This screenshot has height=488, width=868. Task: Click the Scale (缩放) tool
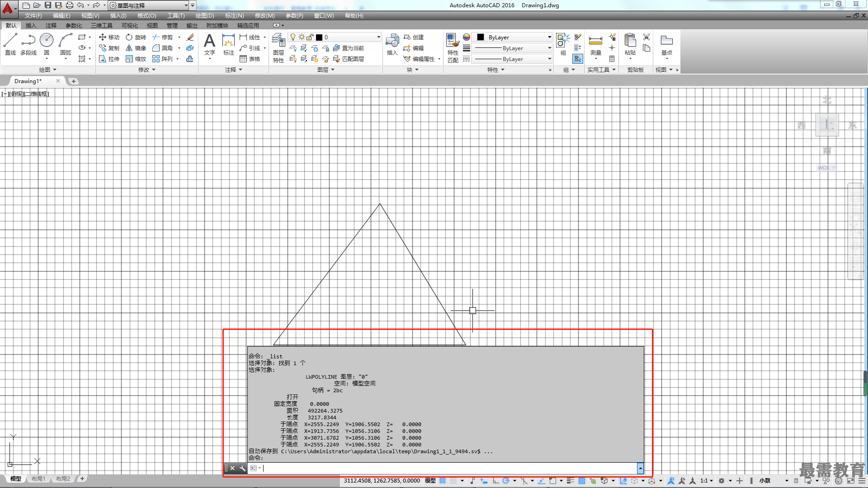click(136, 59)
